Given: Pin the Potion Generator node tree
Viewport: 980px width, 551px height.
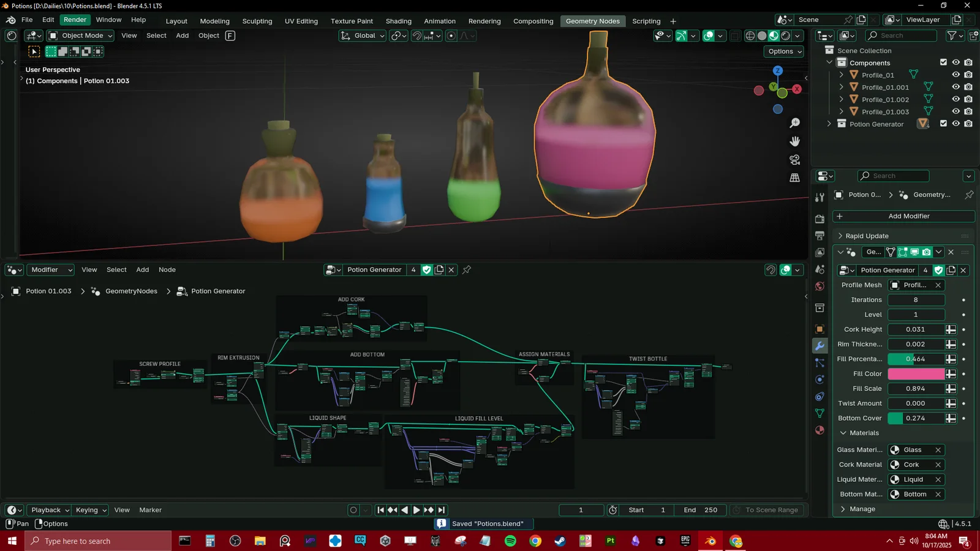Looking at the screenshot, I should [467, 269].
